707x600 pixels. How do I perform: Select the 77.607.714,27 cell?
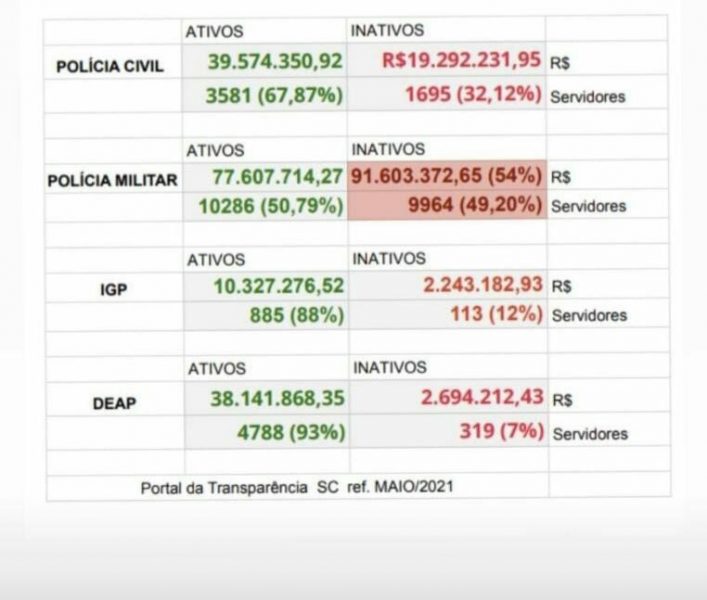pos(266,176)
